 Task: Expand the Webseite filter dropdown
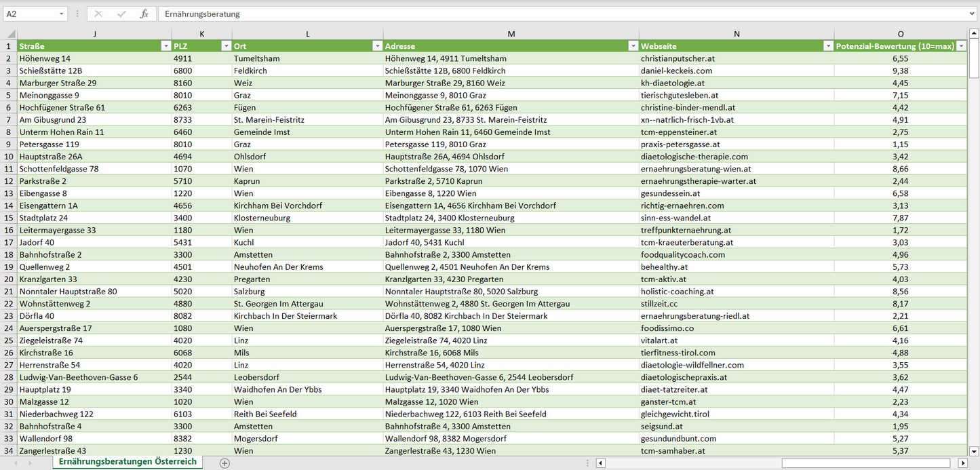[x=828, y=46]
